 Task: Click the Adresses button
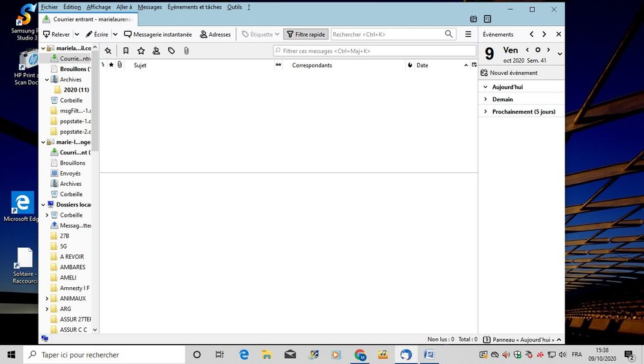(x=215, y=34)
